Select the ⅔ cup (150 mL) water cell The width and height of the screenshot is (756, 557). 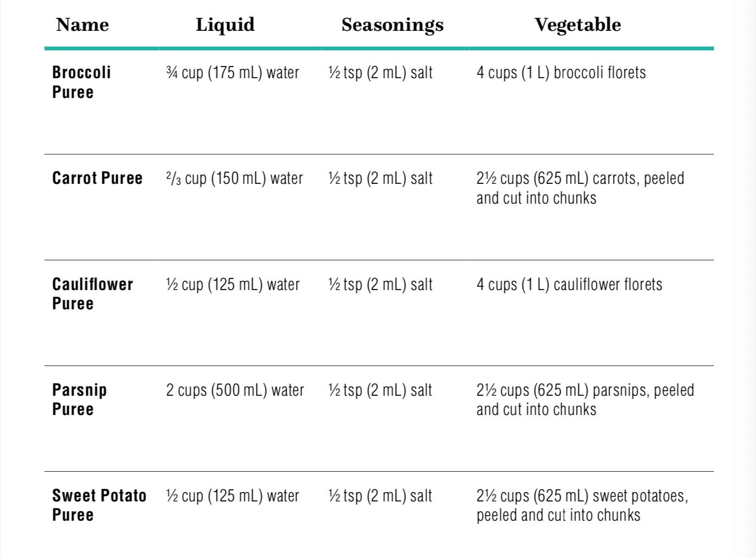pyautogui.click(x=234, y=178)
